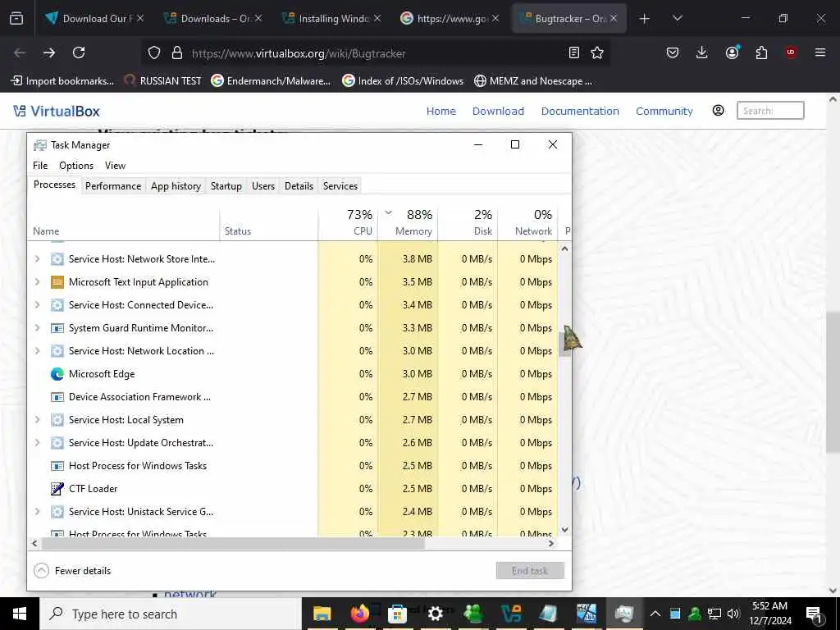Switch to the Services tab
Screen dimensions: 840x630
click(340, 186)
